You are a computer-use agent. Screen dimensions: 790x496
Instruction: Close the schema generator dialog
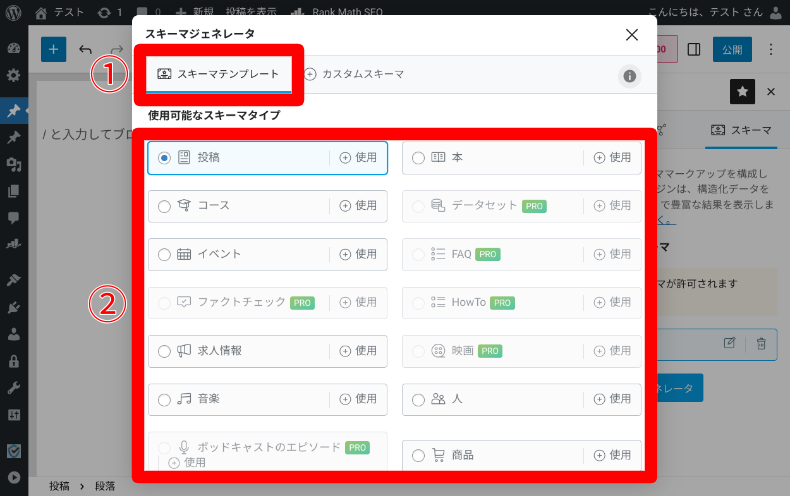click(631, 34)
